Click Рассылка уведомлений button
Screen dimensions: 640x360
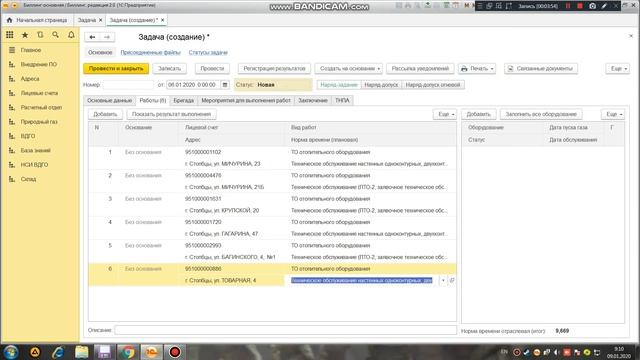point(420,69)
